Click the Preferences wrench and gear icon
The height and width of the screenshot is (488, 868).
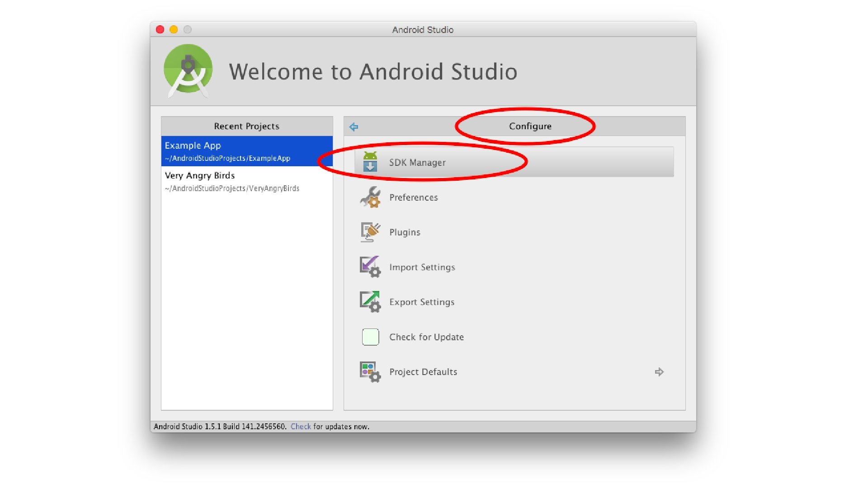(x=370, y=197)
